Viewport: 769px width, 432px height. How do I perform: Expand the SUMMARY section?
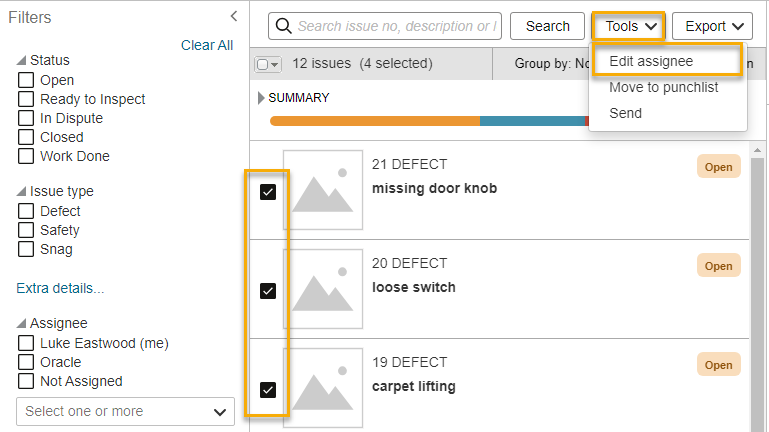coord(261,98)
